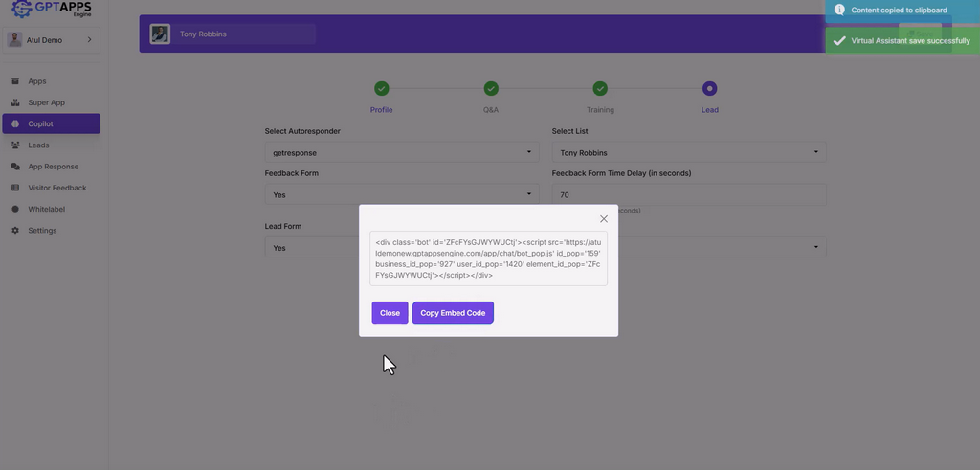Click the Visitor Feedback icon

15,188
